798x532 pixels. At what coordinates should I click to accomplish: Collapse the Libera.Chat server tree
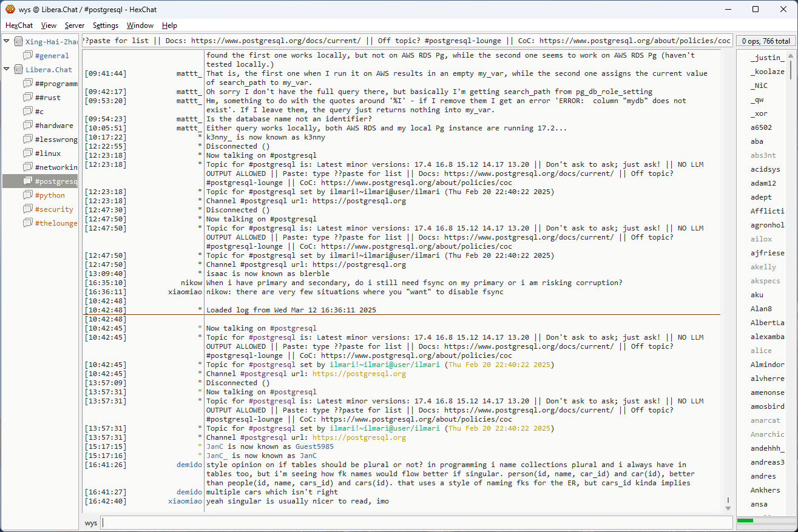pos(7,69)
